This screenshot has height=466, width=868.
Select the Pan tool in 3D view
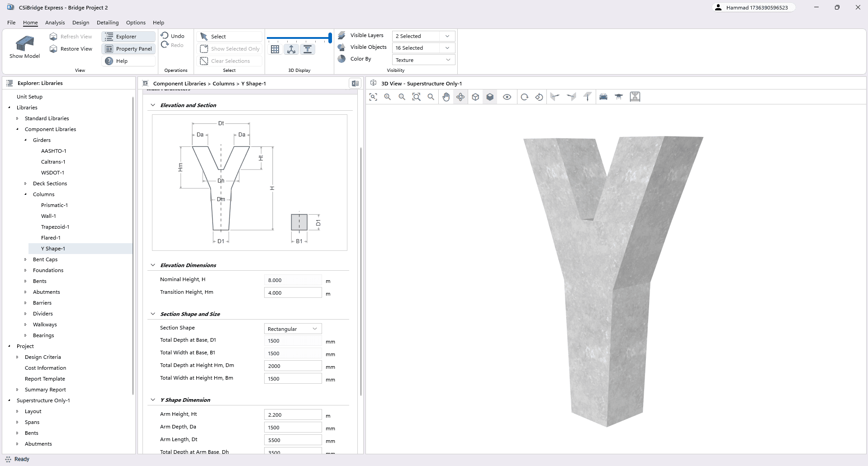pos(446,97)
